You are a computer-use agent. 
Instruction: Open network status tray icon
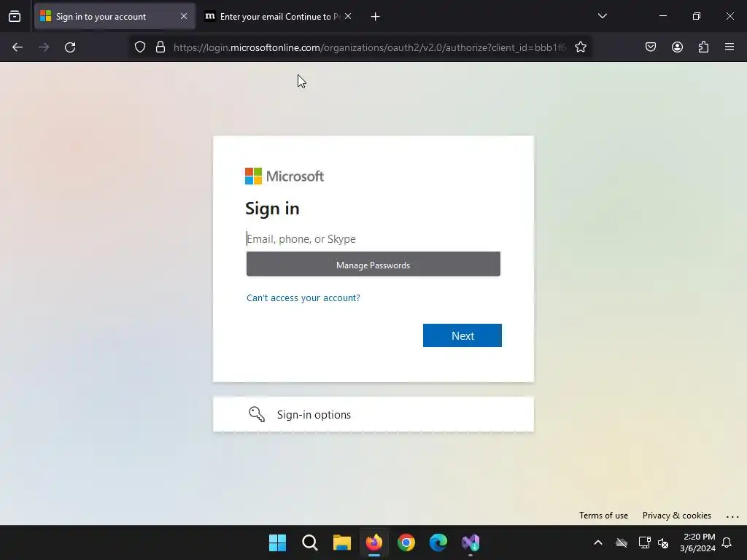click(x=644, y=542)
